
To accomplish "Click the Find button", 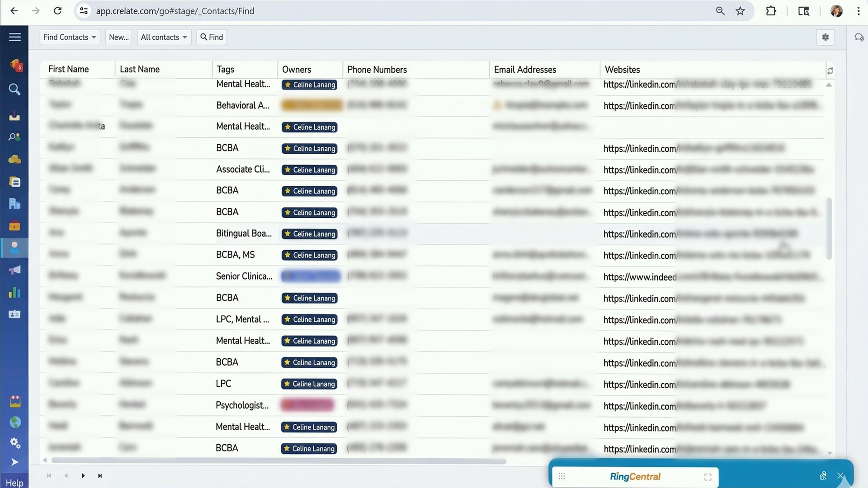I will 212,37.
